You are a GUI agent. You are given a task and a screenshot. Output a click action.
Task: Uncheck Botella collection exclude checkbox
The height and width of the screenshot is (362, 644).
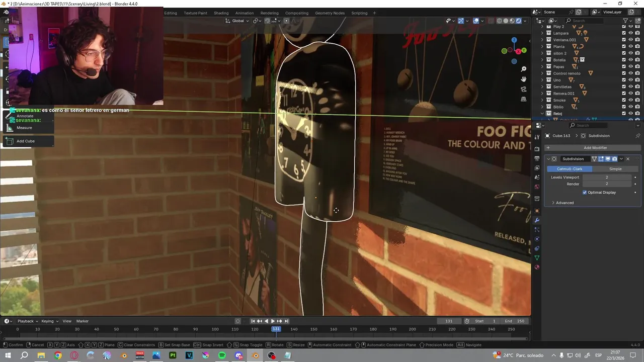coord(624,60)
